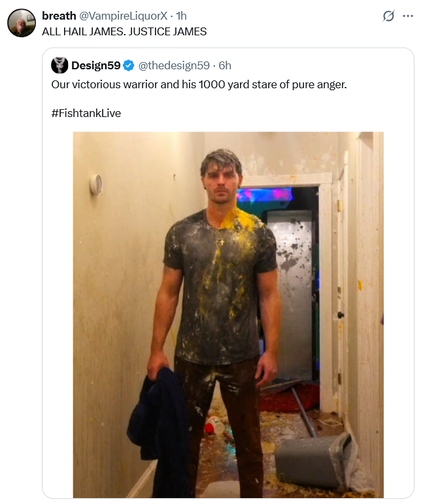Image resolution: width=421 pixels, height=504 pixels.
Task: Open the quoted post's 6h timestamp
Action: [x=225, y=65]
